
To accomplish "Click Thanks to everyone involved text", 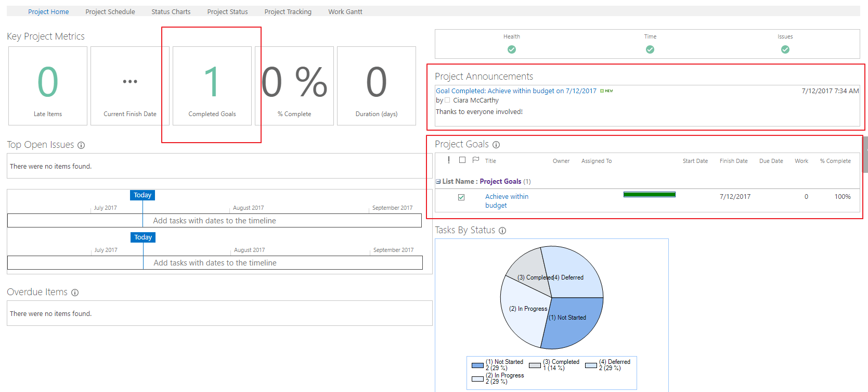I will pyautogui.click(x=479, y=111).
